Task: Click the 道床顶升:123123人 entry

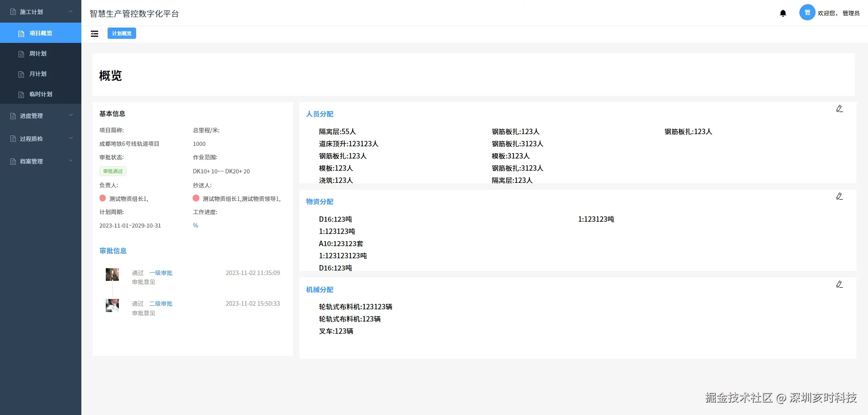Action: (x=349, y=144)
